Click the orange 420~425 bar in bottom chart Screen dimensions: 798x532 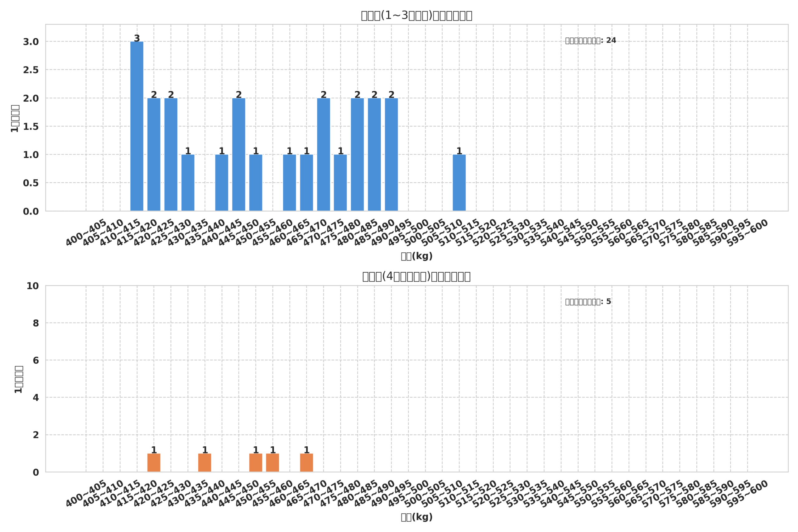coord(154,463)
